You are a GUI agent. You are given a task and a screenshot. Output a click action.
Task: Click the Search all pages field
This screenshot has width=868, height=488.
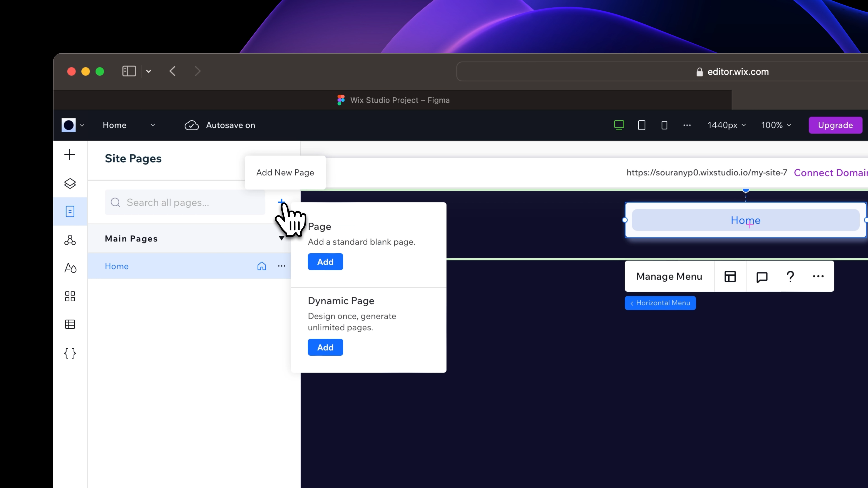pos(185,202)
